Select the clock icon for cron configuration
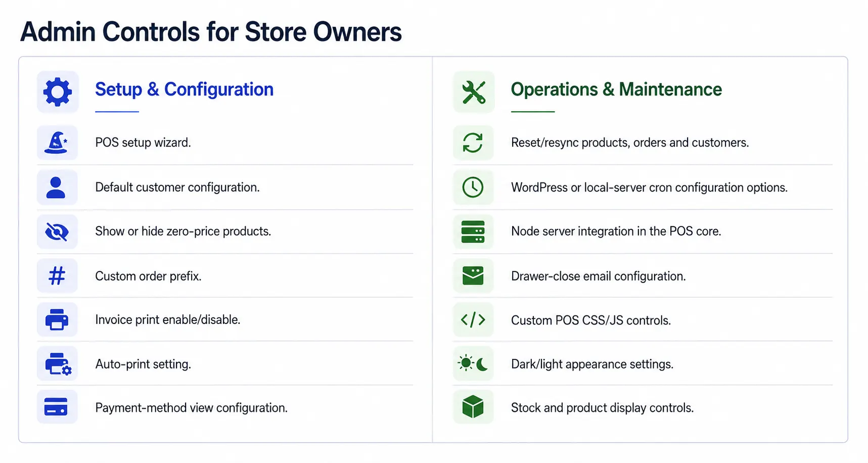 coord(473,188)
